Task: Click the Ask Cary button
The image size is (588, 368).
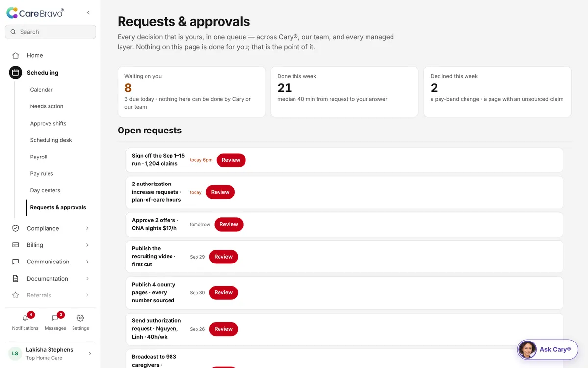Action: click(548, 350)
